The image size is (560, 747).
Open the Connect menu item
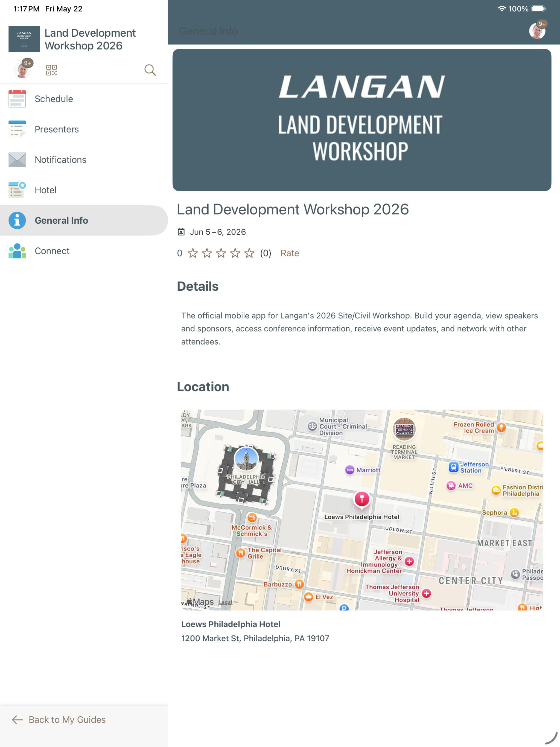tap(84, 251)
